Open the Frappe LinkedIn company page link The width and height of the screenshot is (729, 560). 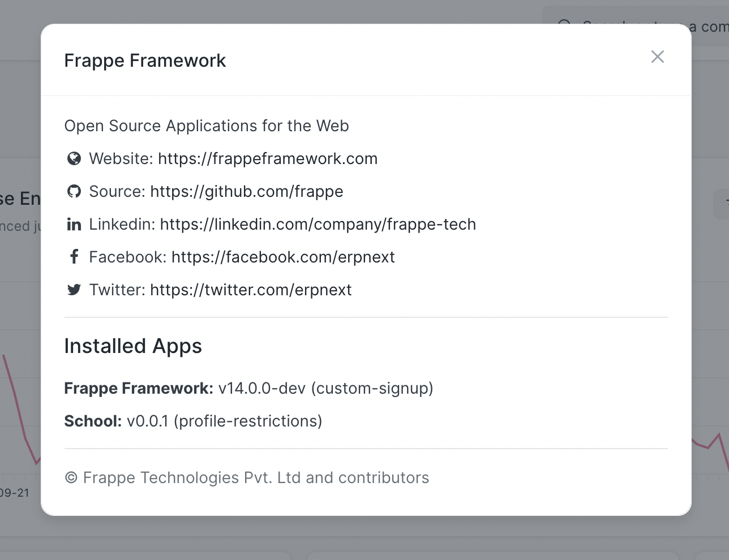(x=318, y=224)
